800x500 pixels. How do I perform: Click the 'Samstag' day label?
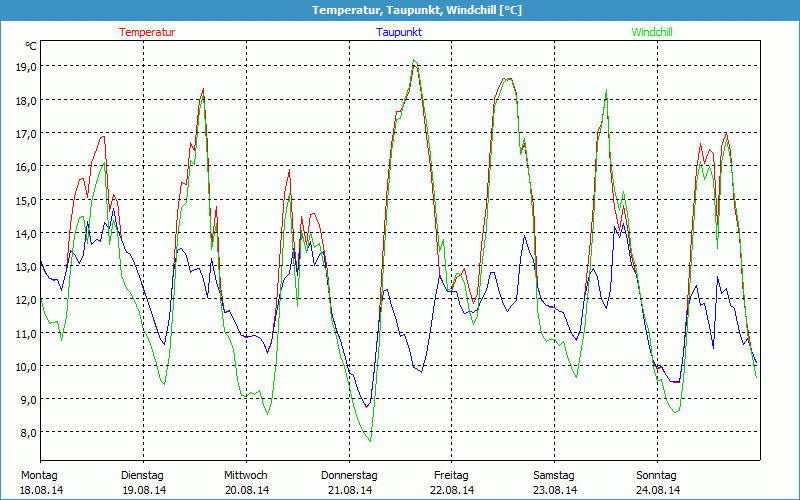(554, 476)
